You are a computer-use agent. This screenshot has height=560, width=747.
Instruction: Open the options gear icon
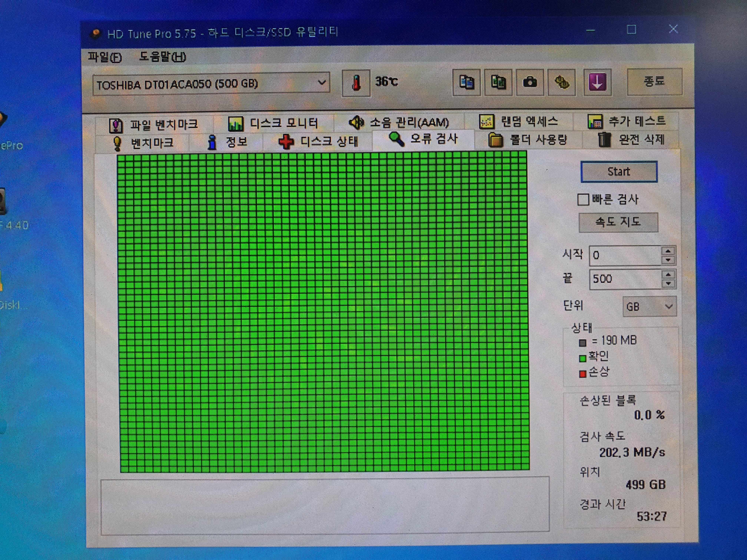pyautogui.click(x=562, y=82)
